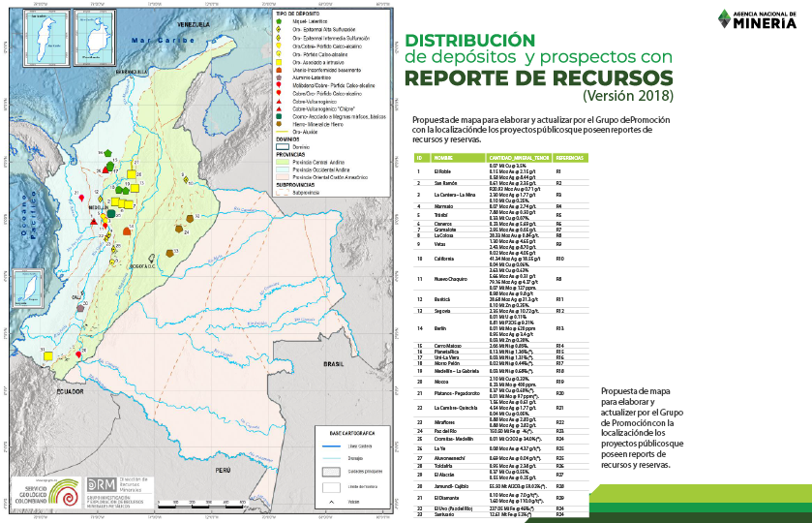Click the yellow line Oro-Aluvión legend symbol
This screenshot has width=812, height=523.
(x=282, y=132)
